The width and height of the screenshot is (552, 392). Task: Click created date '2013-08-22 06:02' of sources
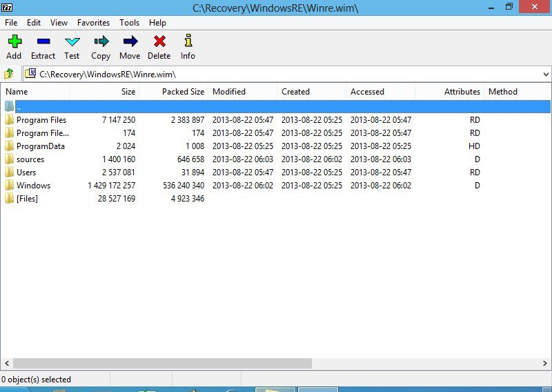point(312,159)
